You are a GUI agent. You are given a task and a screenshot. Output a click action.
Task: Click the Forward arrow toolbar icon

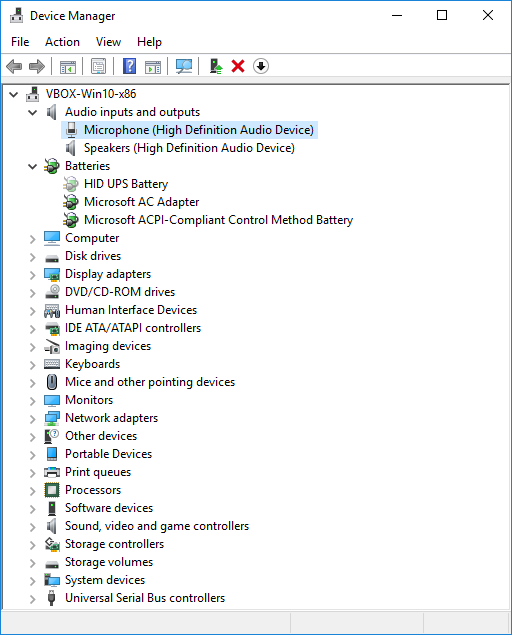37,66
